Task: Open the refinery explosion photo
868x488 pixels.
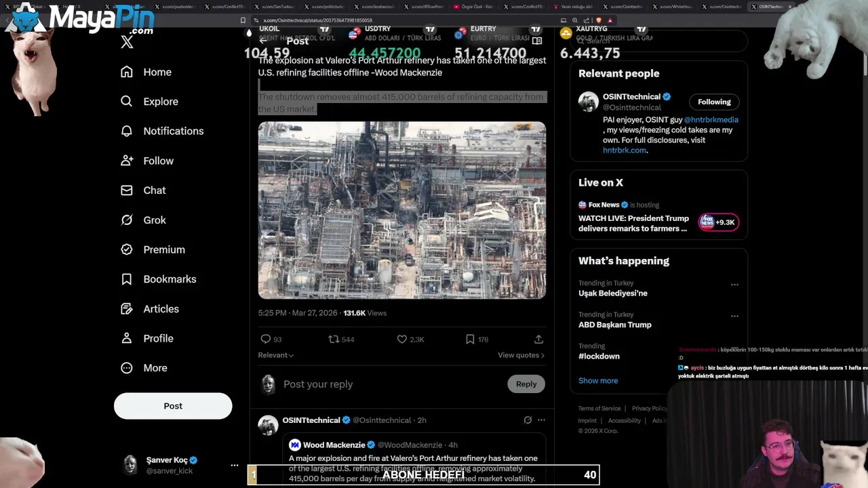Action: 401,210
